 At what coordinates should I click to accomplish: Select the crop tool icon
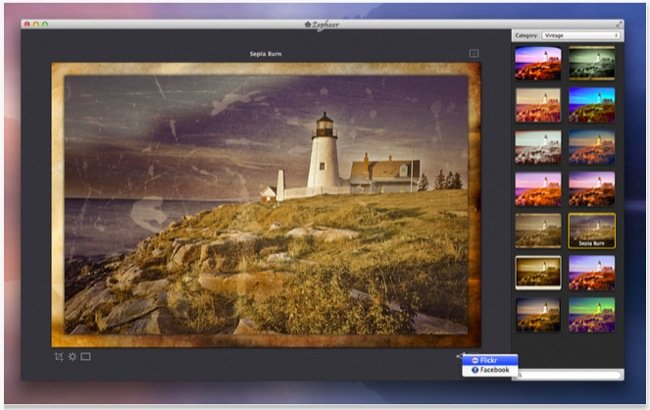point(59,356)
